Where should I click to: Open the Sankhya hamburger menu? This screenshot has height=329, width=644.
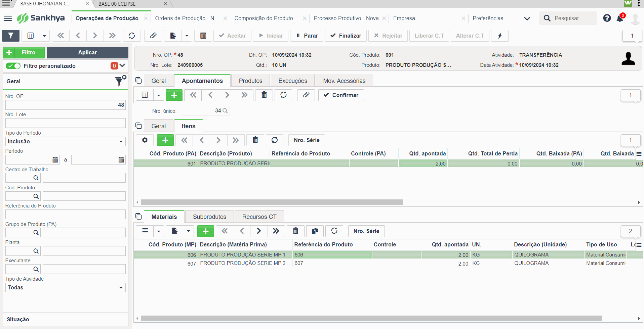(8, 18)
